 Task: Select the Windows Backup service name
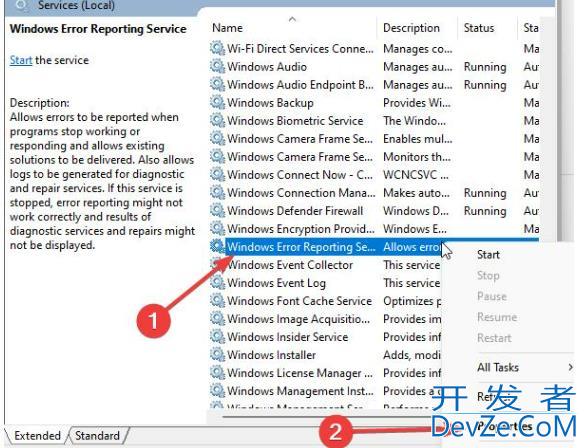tap(270, 103)
